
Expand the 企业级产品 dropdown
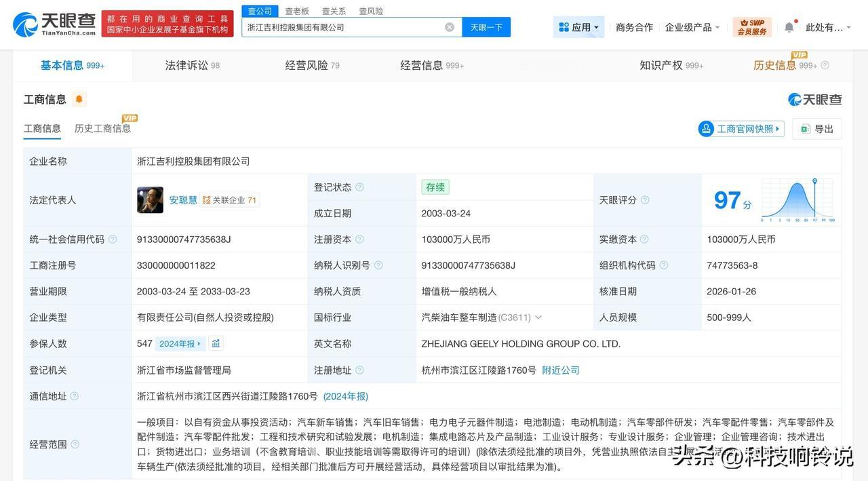tap(692, 27)
